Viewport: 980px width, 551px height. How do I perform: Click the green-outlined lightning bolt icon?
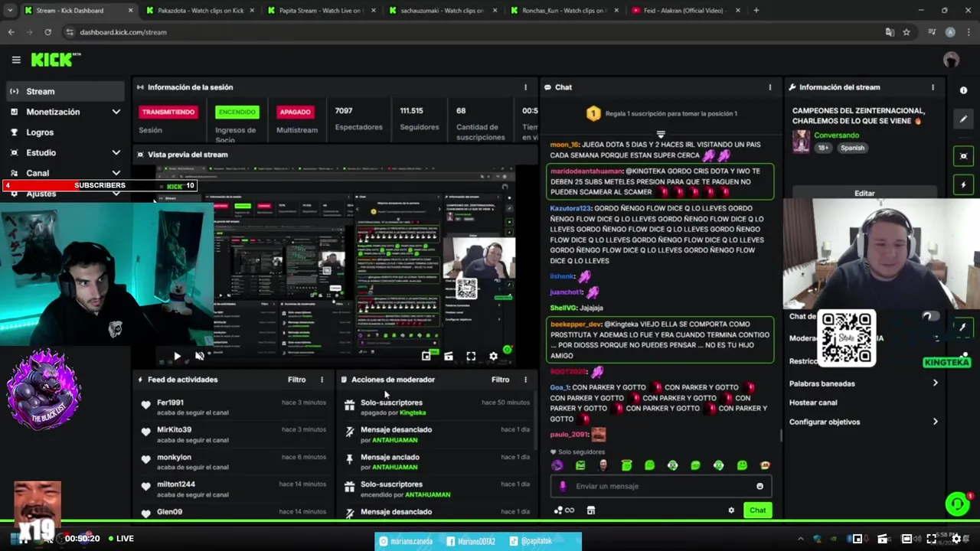963,185
